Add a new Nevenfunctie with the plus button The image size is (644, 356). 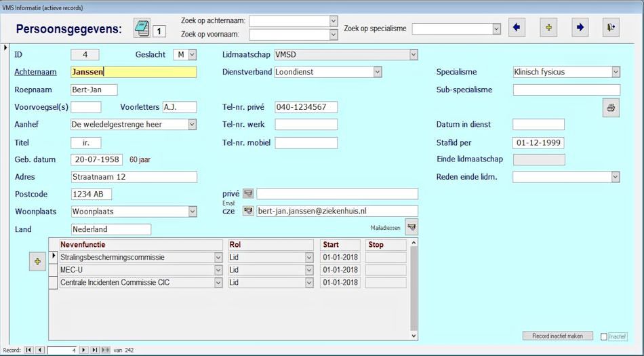[x=37, y=261]
